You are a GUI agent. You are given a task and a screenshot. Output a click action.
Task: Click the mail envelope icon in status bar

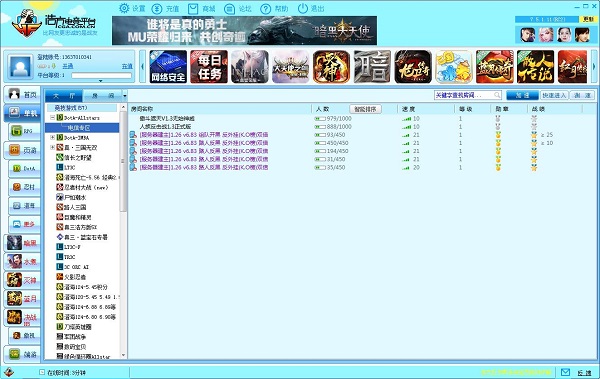point(565,372)
